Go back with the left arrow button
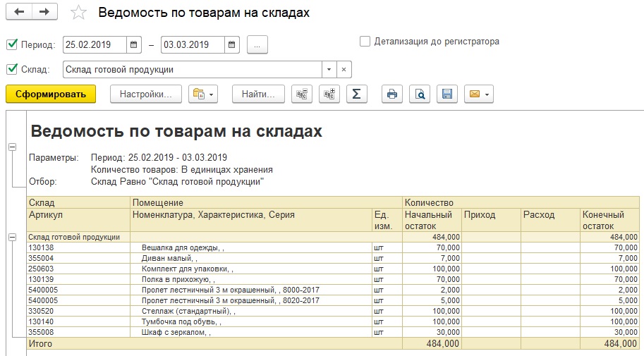This screenshot has width=644, height=356. (x=19, y=12)
